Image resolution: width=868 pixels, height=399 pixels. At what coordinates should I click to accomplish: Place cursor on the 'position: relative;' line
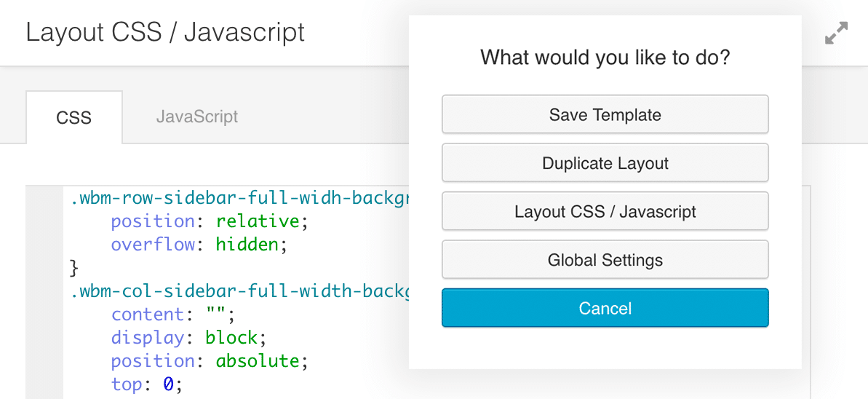(x=204, y=221)
